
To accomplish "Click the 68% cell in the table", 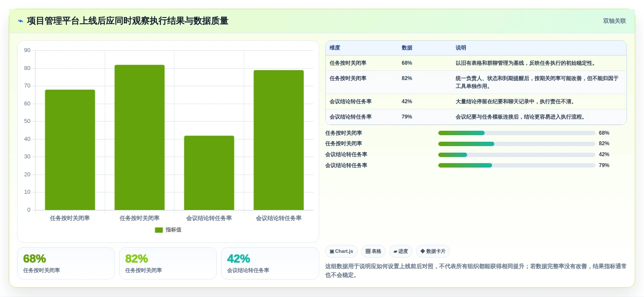I will coord(407,63).
